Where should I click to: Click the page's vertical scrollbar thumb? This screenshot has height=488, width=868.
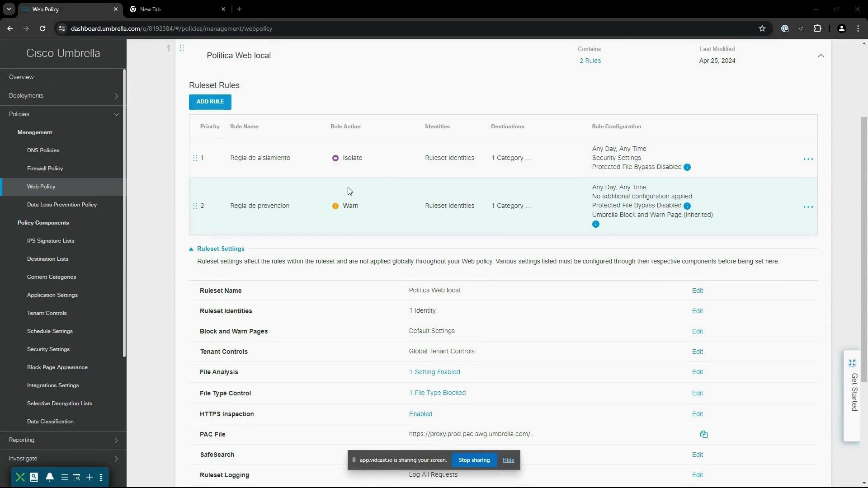[864, 249]
